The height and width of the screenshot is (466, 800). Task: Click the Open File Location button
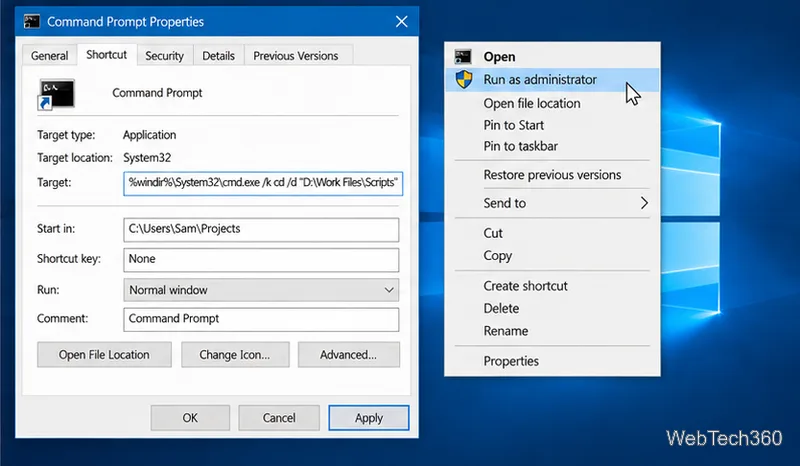tap(104, 355)
